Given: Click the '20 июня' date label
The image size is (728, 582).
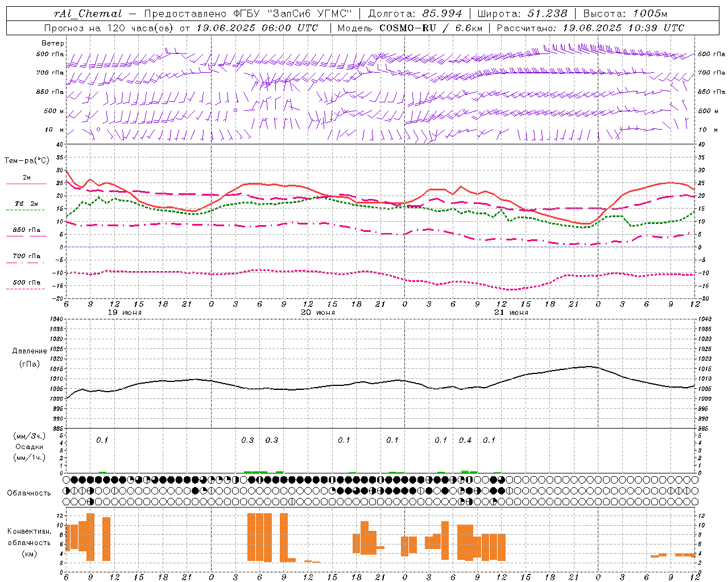Looking at the screenshot, I should tap(318, 313).
